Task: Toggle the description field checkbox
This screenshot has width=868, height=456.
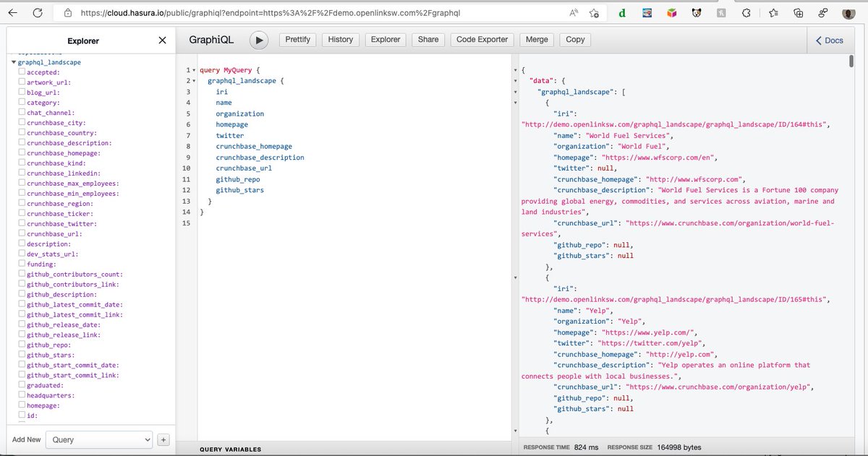Action: pos(22,244)
